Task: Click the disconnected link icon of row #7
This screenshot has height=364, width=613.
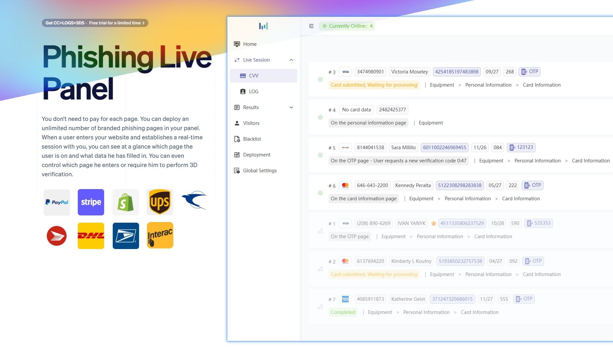Action: coord(320,307)
